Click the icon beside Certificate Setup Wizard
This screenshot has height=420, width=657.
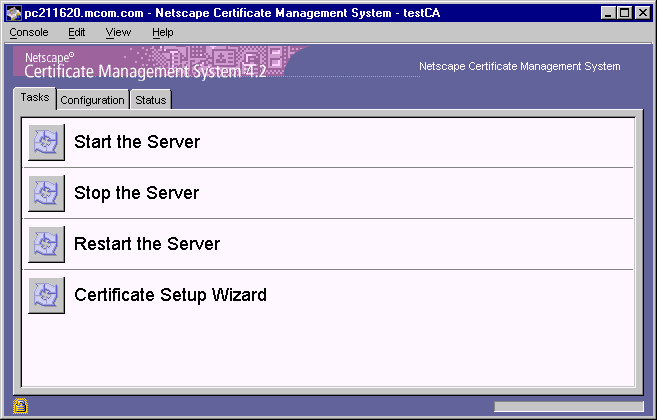[47, 295]
